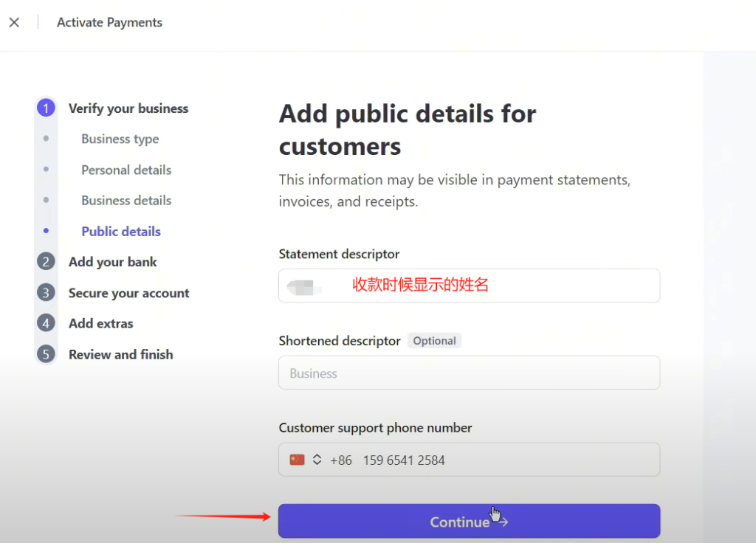756x543 pixels.
Task: Click the bullet dot beside Public details
Action: click(46, 231)
